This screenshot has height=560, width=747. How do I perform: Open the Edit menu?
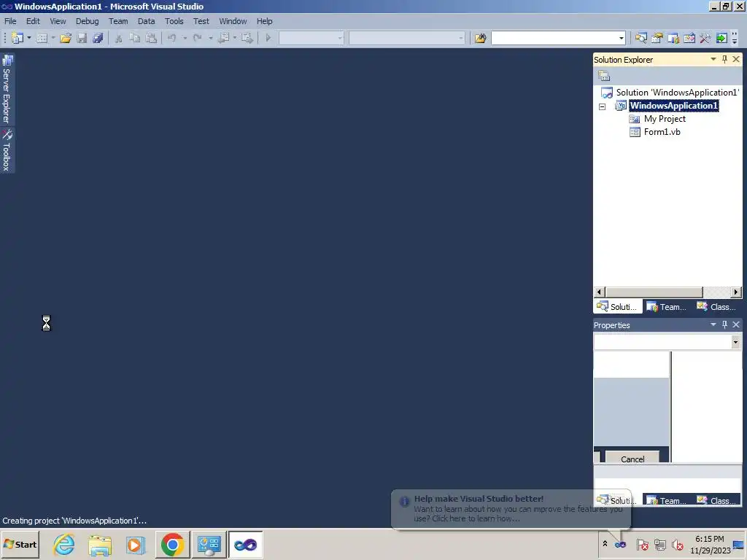coord(33,21)
